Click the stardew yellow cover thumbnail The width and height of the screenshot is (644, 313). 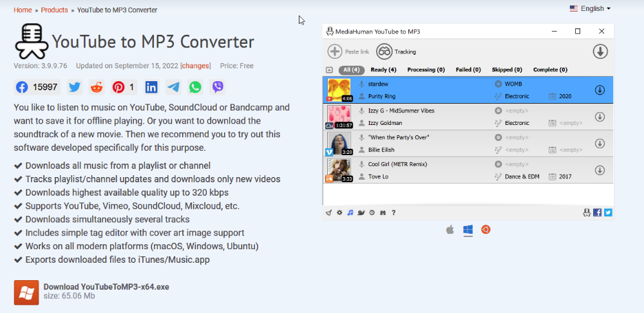[339, 90]
